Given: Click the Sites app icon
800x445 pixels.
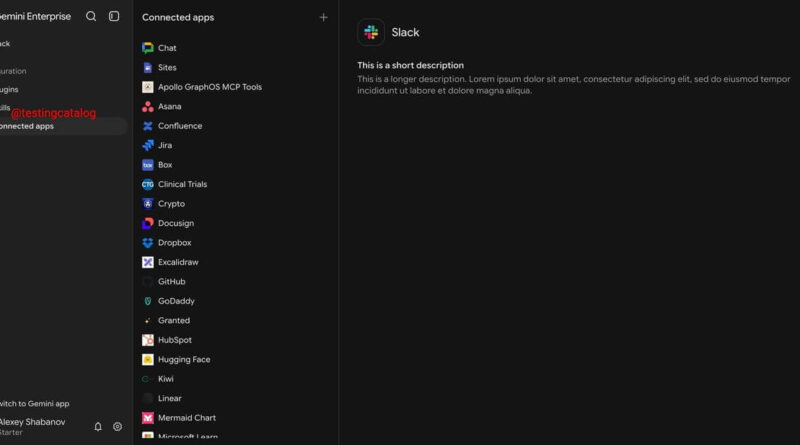Looking at the screenshot, I should [147, 67].
